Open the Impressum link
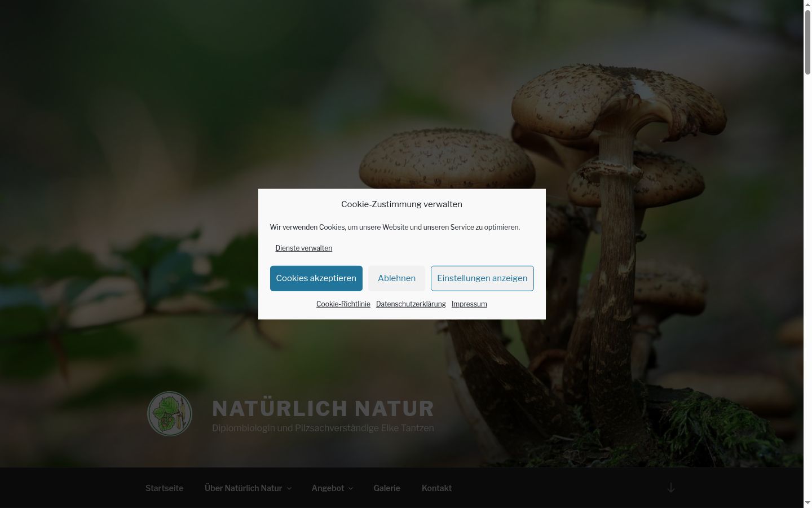The height and width of the screenshot is (508, 812). coord(469,304)
